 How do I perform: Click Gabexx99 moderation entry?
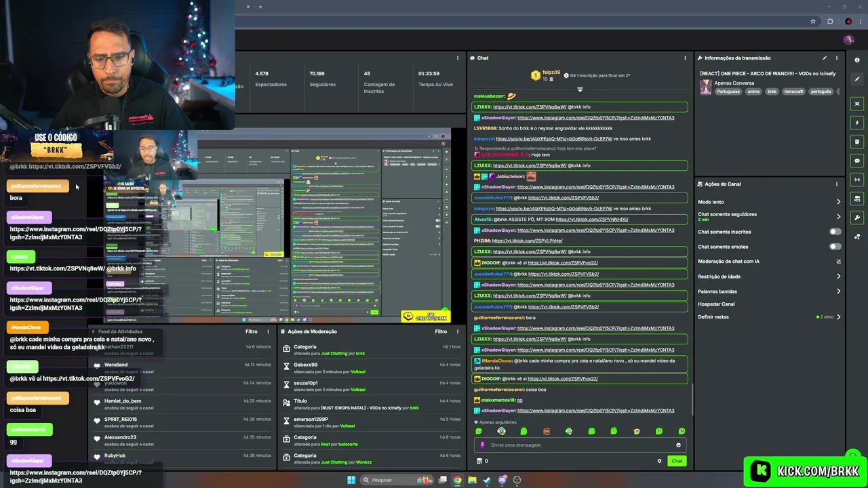[306, 365]
